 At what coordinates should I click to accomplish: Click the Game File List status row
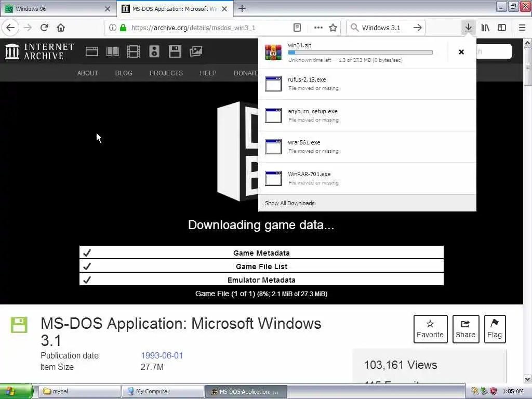(x=261, y=267)
